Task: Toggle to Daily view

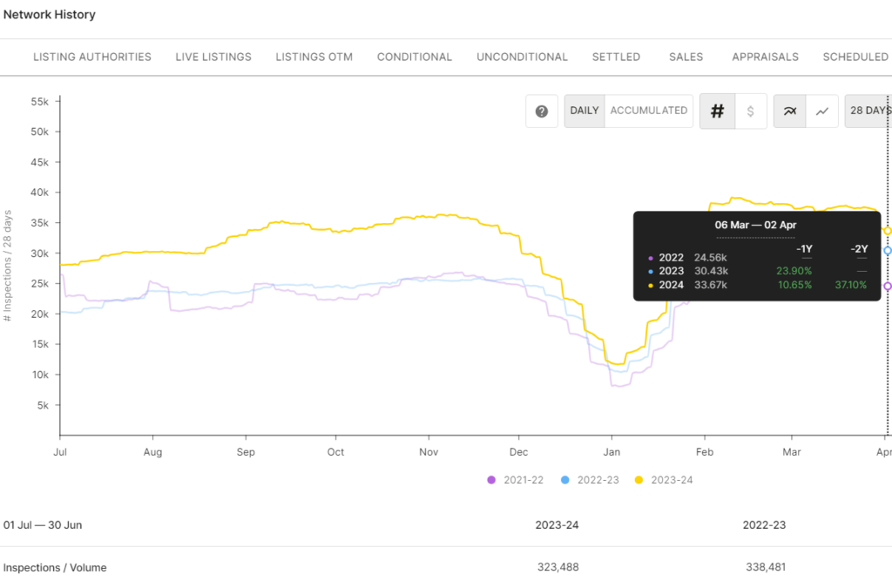Action: [585, 111]
